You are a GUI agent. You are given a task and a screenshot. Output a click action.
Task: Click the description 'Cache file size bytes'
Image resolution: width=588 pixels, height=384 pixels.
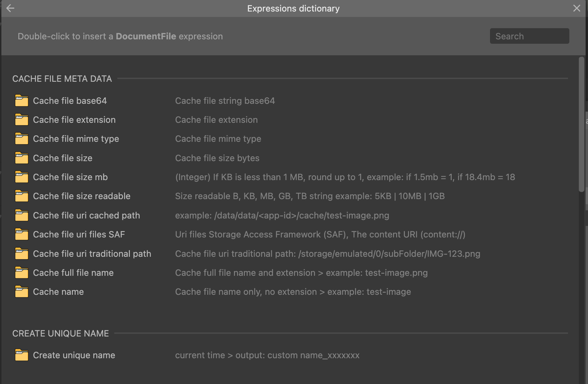(x=217, y=158)
